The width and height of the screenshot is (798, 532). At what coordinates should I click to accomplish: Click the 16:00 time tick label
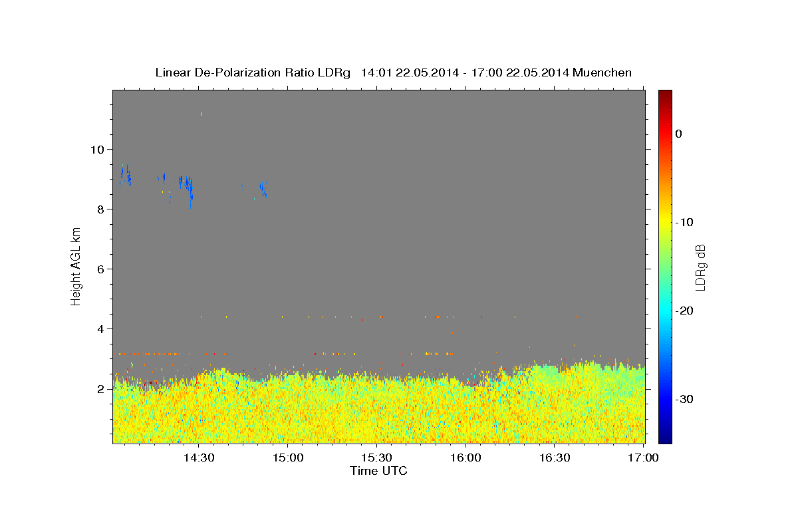click(465, 458)
